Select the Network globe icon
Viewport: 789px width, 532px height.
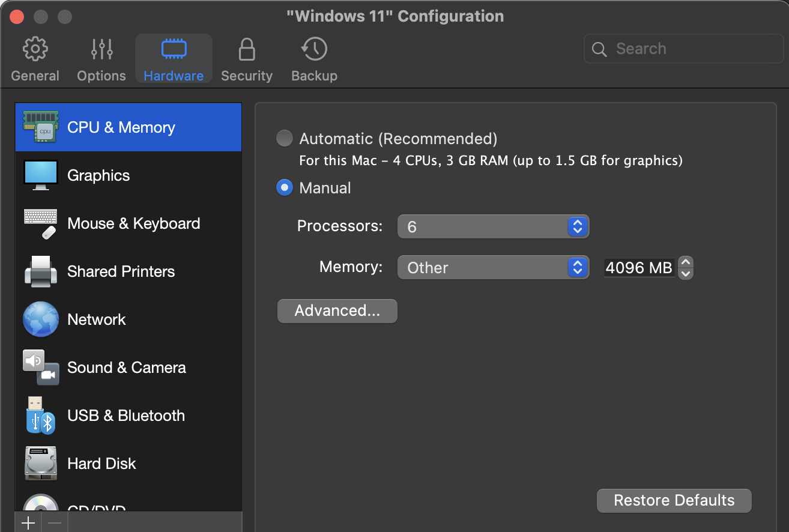[41, 319]
